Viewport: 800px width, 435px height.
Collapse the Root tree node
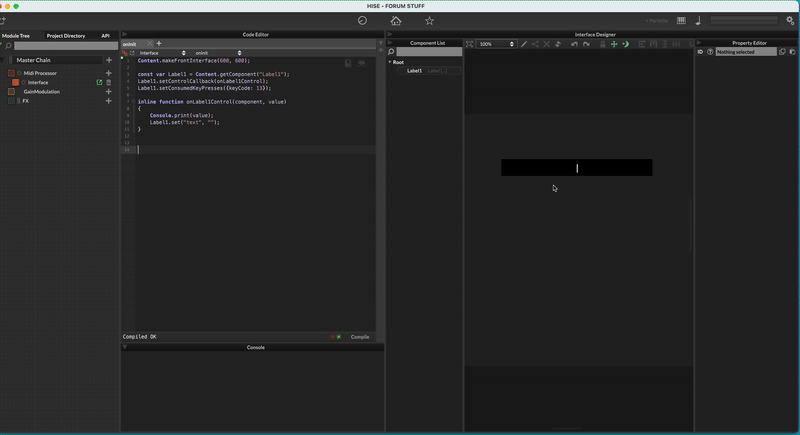click(390, 62)
